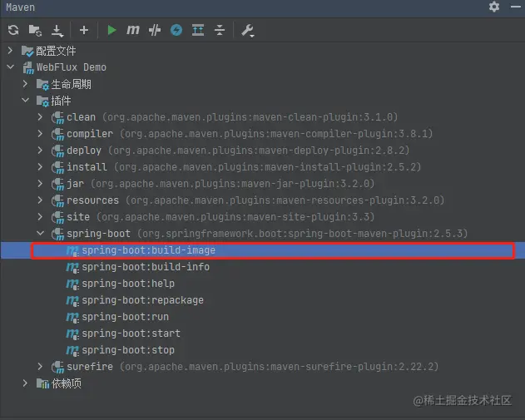The height and width of the screenshot is (420, 525).
Task: Select the spring-boot:build-image goal
Action: tap(148, 250)
